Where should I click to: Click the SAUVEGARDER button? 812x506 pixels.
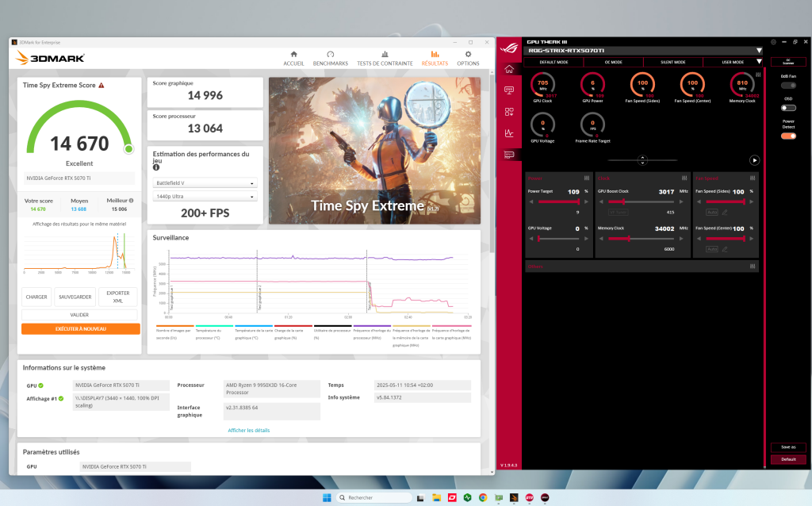[x=75, y=297]
